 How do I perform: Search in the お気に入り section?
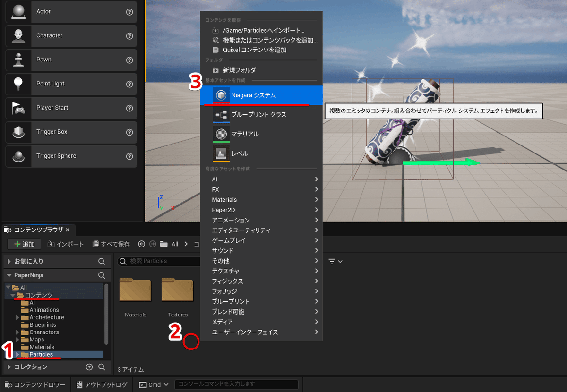(x=102, y=261)
